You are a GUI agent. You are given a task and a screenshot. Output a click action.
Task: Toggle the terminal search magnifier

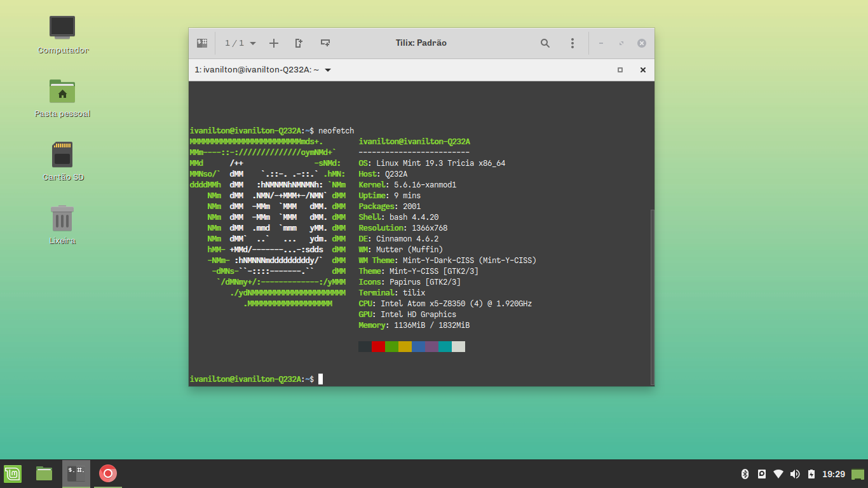(545, 43)
